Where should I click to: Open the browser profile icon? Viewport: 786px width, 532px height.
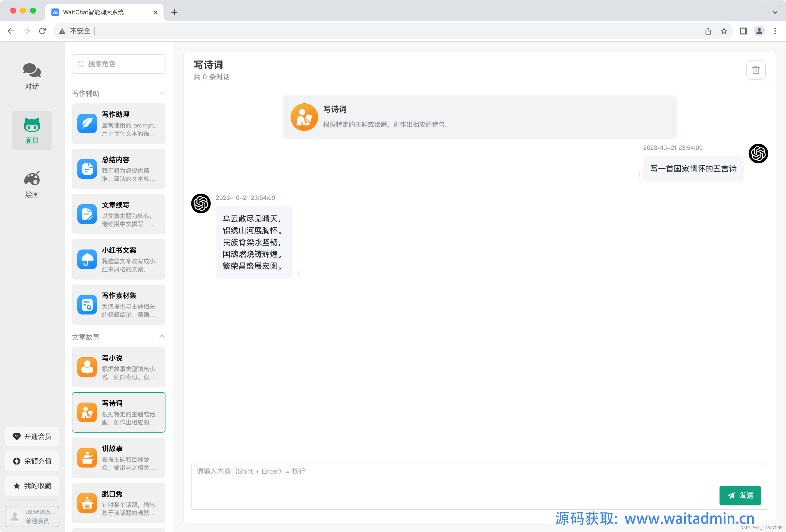tap(759, 31)
